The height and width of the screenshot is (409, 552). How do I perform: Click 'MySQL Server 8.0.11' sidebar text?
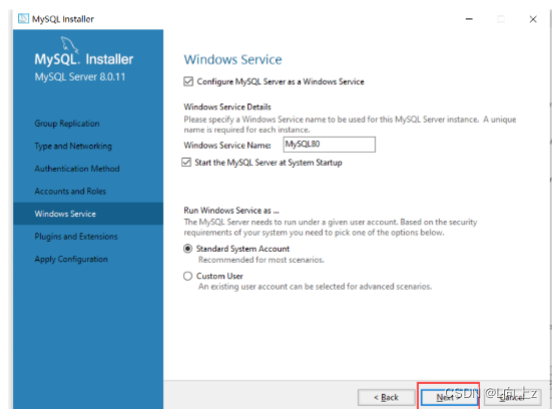(x=80, y=77)
